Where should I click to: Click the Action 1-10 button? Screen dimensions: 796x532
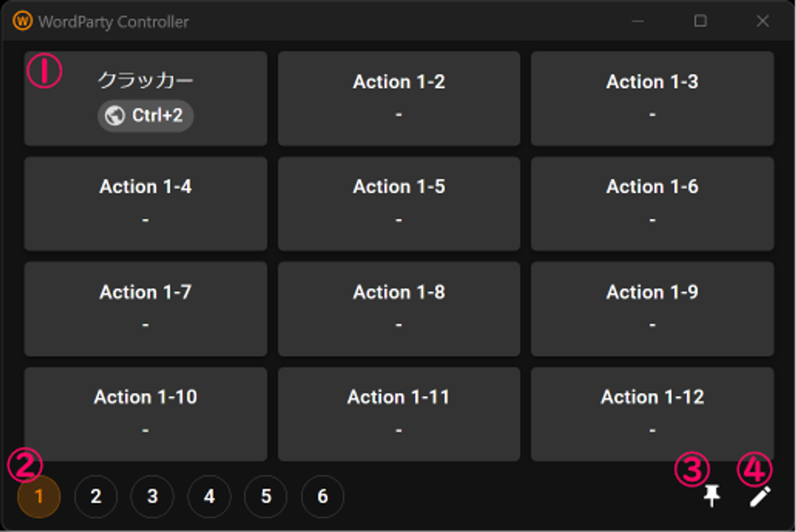click(x=145, y=413)
